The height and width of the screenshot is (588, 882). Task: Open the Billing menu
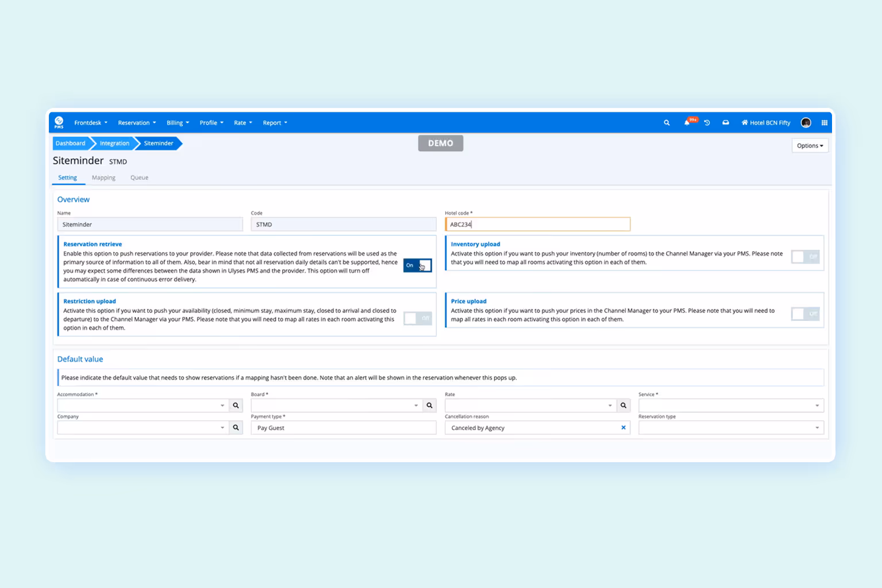coord(177,123)
